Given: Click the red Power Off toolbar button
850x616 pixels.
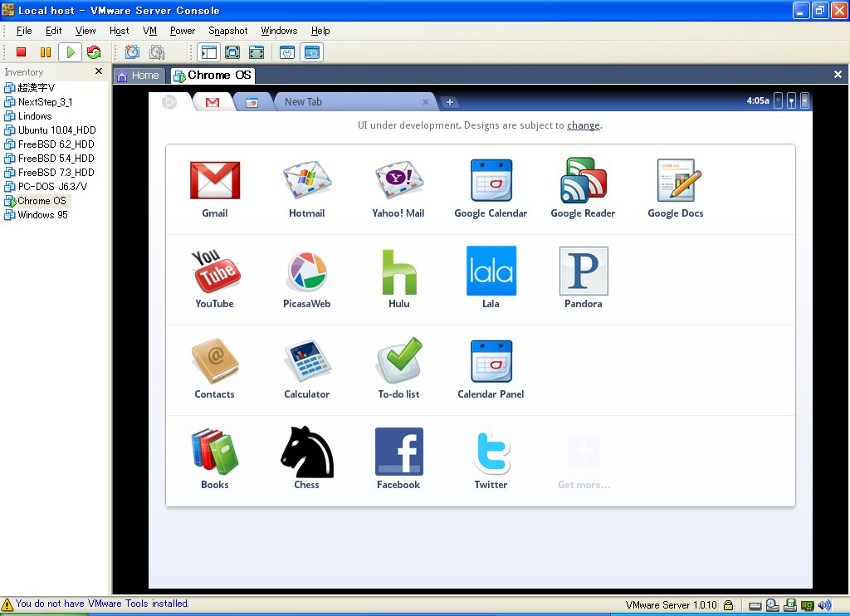Looking at the screenshot, I should 21,52.
